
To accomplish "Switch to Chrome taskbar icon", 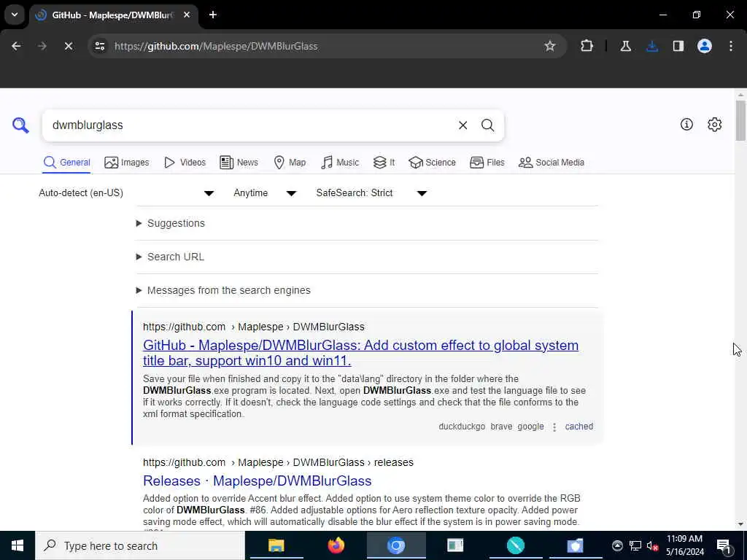I will point(396,545).
